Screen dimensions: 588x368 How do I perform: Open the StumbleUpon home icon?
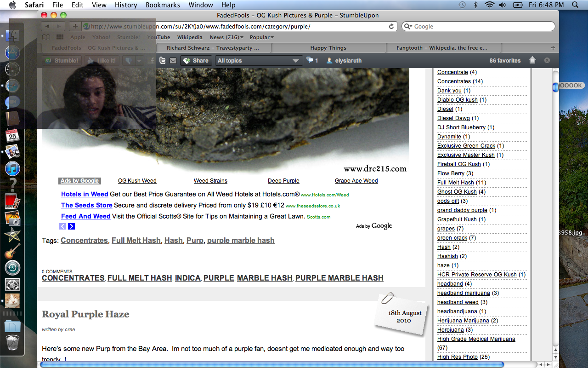click(x=532, y=60)
